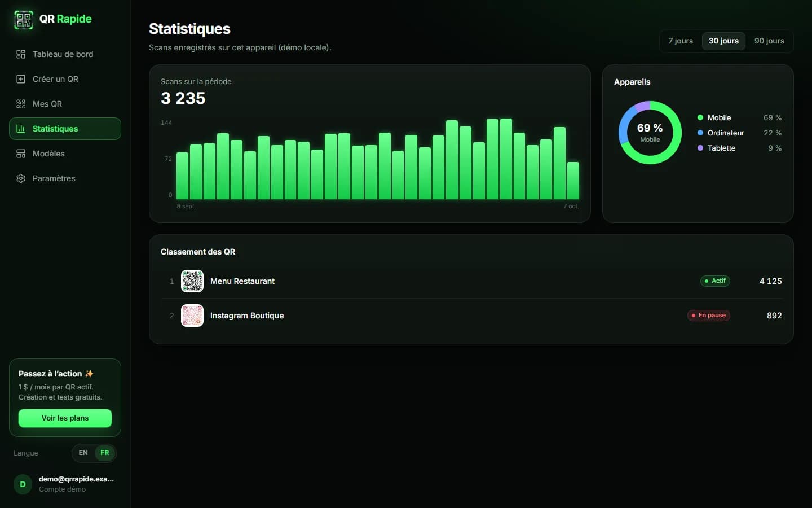Click the purple Tablette legend dot

(x=700, y=148)
